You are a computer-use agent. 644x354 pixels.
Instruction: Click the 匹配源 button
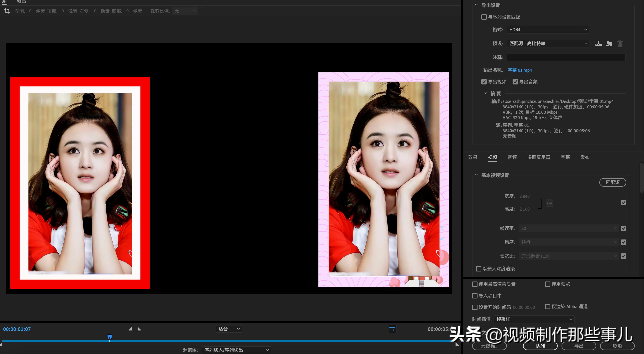(613, 182)
